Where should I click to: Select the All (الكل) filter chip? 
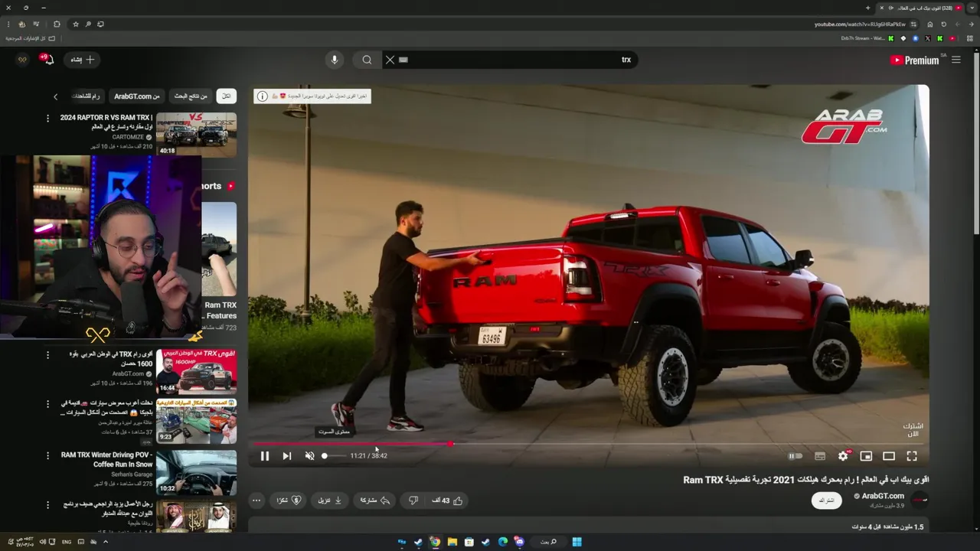(226, 96)
